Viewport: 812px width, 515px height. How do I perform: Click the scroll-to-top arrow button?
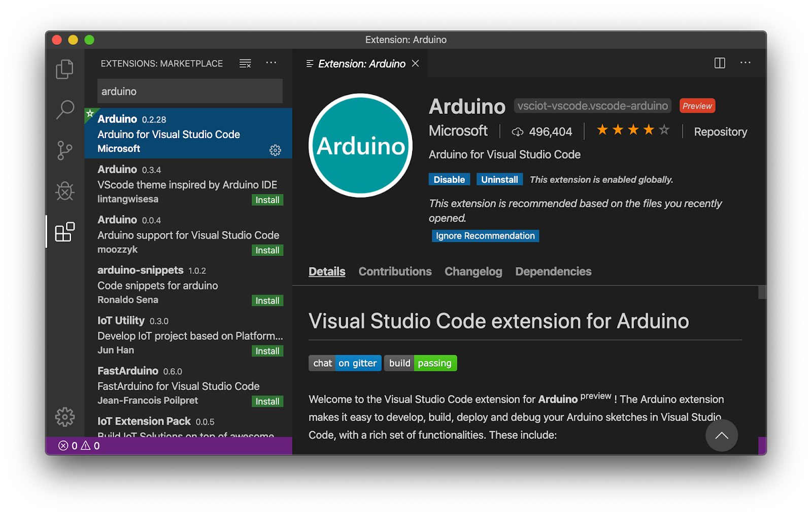coord(721,435)
